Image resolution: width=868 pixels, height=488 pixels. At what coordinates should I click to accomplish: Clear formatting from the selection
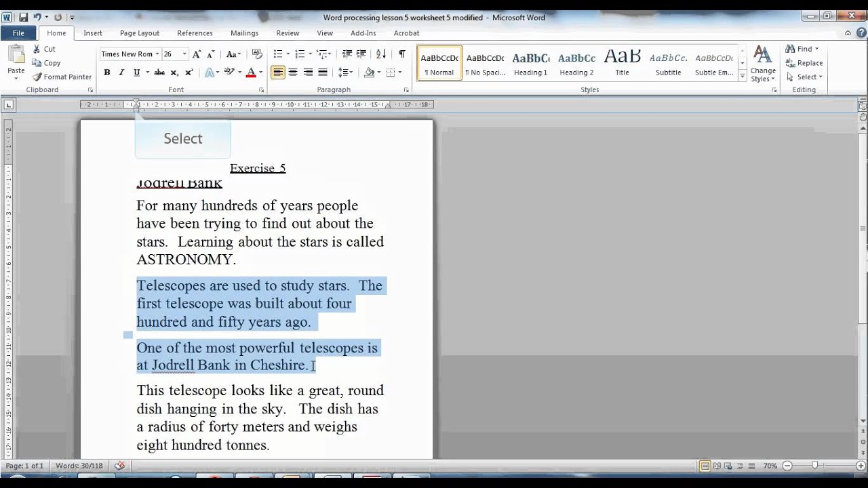257,54
